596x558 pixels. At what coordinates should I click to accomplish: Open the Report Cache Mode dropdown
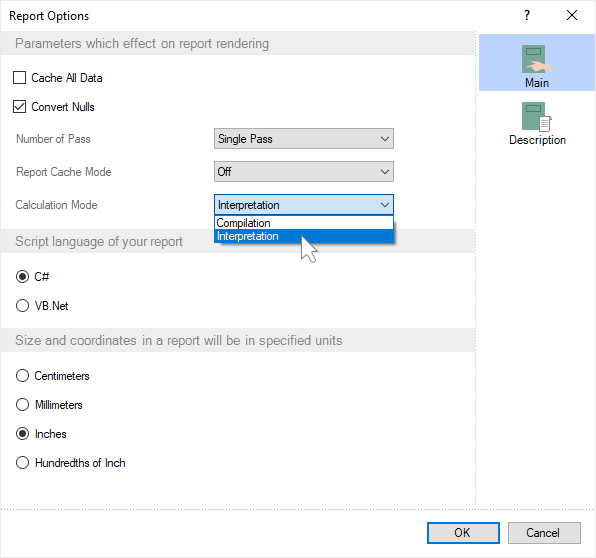point(304,172)
